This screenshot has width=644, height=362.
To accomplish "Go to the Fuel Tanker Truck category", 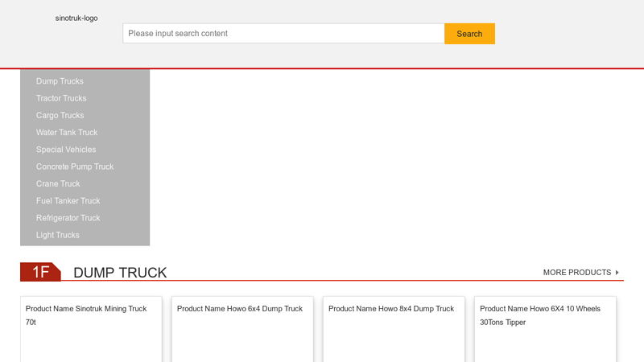I will click(68, 201).
